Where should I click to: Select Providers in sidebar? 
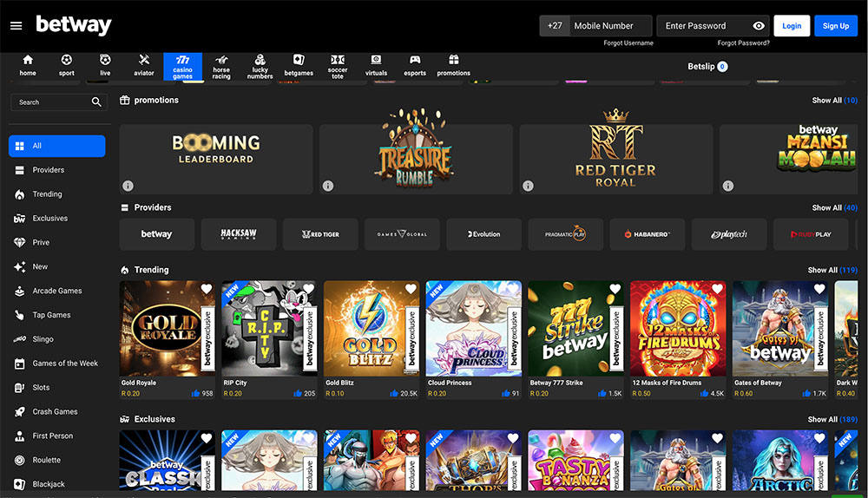click(x=57, y=170)
